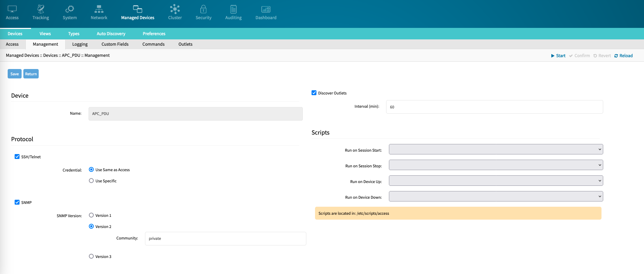Toggle the SNMP protocol checkbox
This screenshot has height=274, width=644.
(17, 202)
